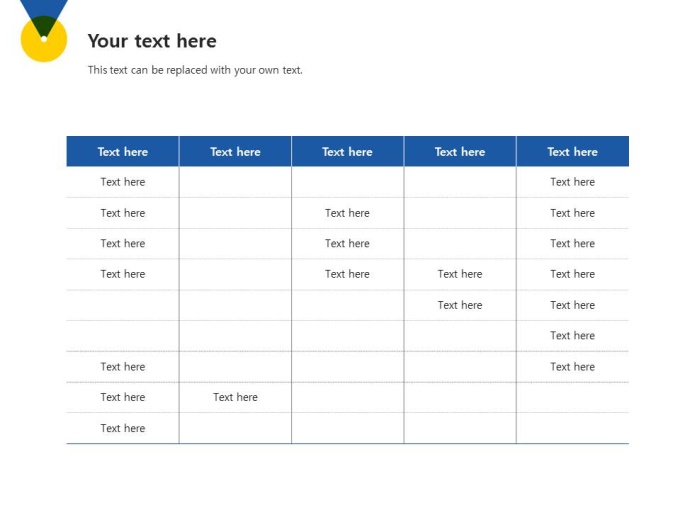Click the empty last-row cell in fifth column
The height and width of the screenshot is (510, 680).
(x=572, y=428)
